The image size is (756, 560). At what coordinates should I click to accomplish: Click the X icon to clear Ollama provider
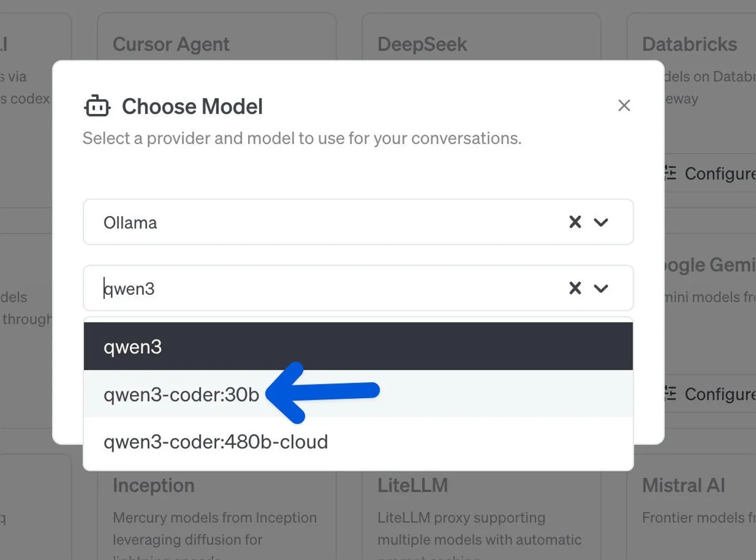click(x=575, y=222)
